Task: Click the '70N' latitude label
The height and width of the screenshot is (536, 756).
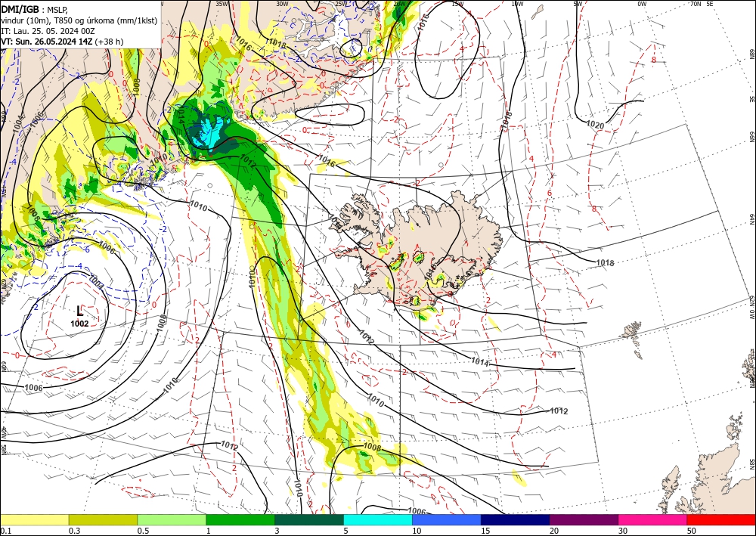Action: click(696, 4)
